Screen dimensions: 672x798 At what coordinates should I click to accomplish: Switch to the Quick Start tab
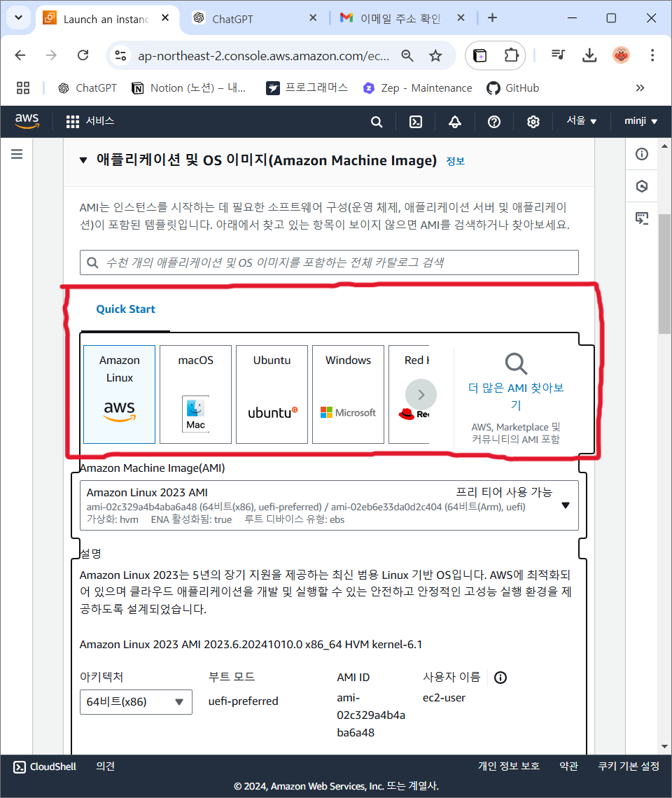(x=126, y=309)
